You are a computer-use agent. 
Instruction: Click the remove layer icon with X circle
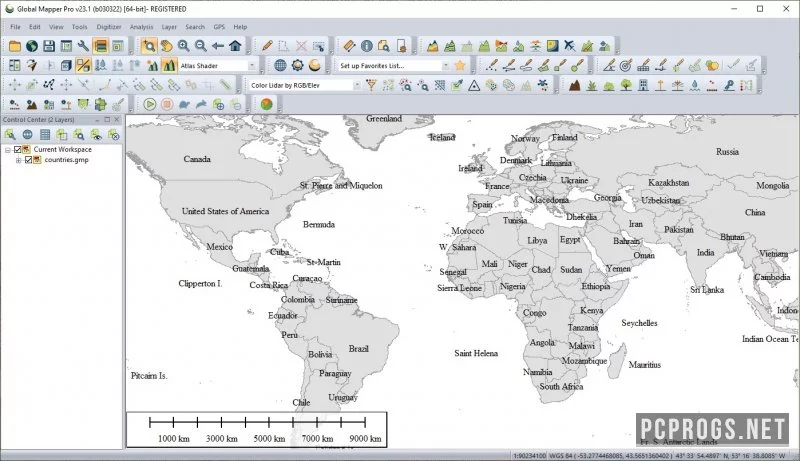(114, 135)
